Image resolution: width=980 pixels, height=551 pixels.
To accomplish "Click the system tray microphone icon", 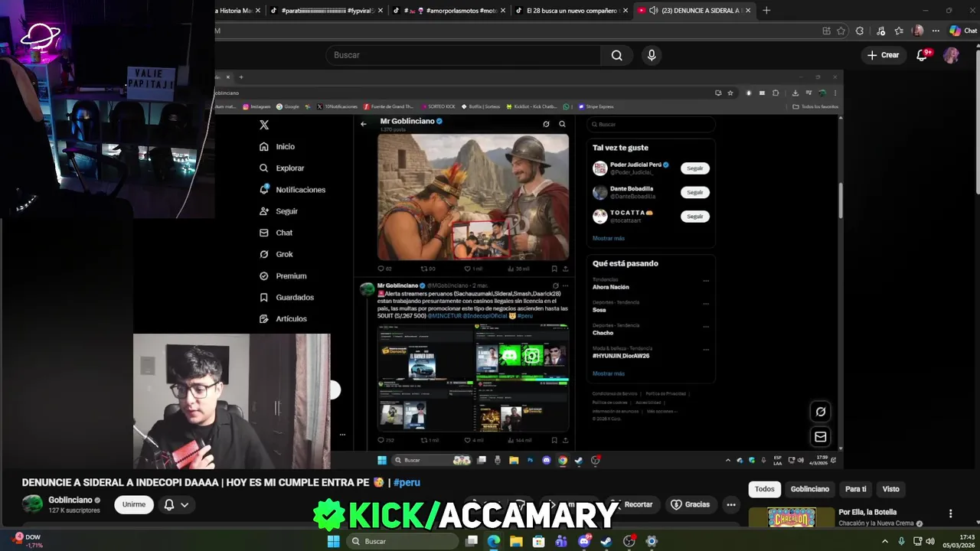I will (x=901, y=541).
